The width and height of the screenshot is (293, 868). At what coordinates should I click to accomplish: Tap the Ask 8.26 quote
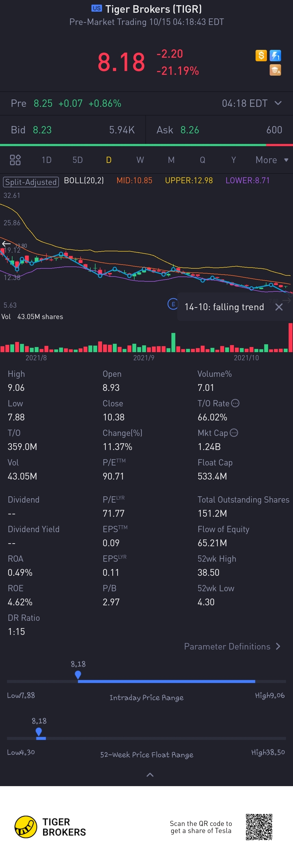tap(178, 130)
